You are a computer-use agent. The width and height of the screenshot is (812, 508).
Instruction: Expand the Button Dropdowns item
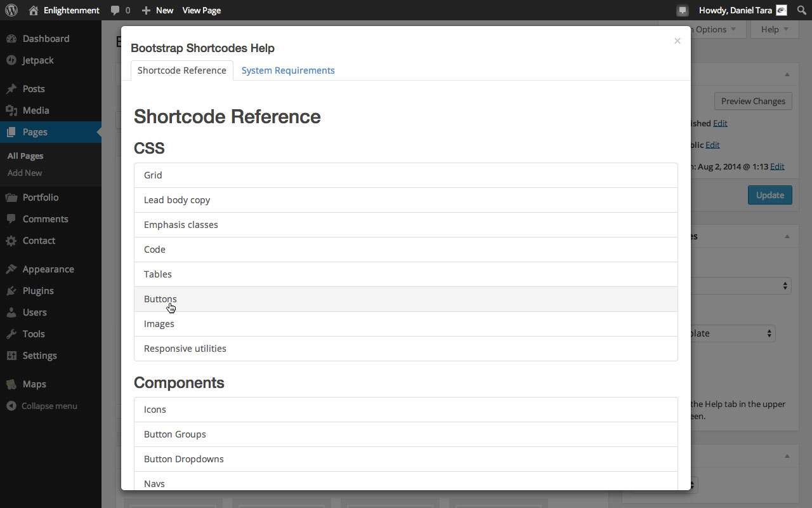[406, 459]
